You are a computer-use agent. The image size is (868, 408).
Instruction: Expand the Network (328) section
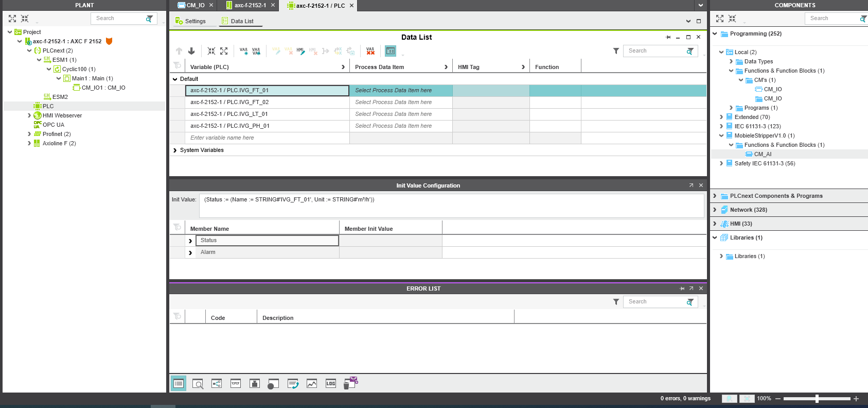click(x=715, y=210)
